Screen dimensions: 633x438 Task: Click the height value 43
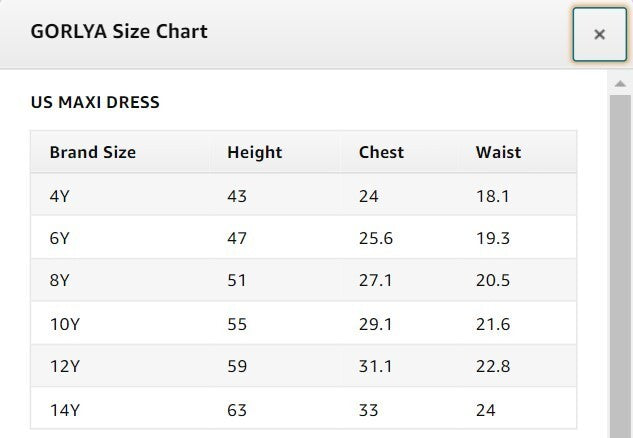tap(237, 196)
